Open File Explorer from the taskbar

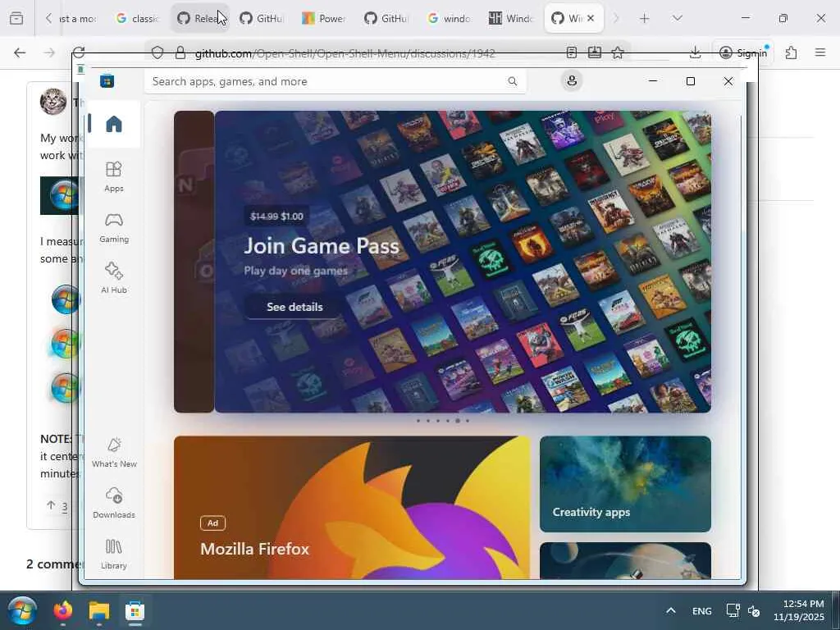coord(99,610)
